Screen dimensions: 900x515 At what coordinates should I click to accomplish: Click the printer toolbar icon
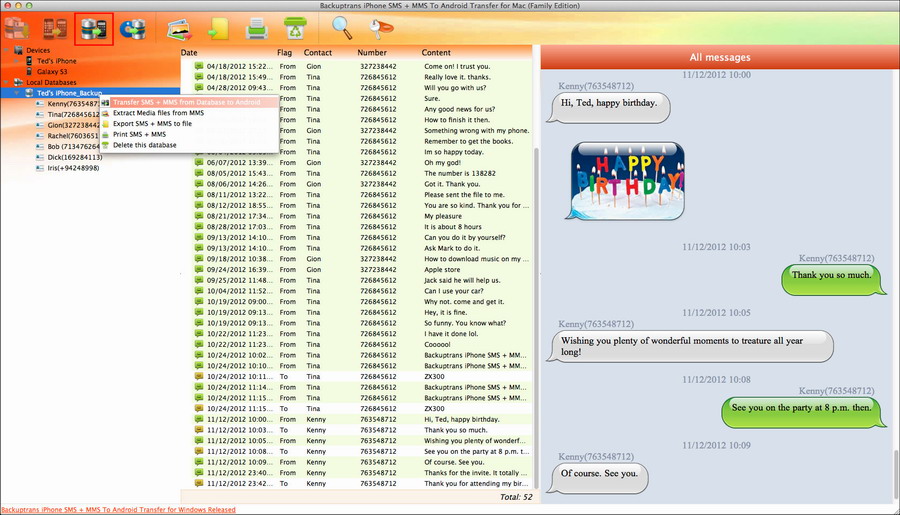pyautogui.click(x=257, y=29)
